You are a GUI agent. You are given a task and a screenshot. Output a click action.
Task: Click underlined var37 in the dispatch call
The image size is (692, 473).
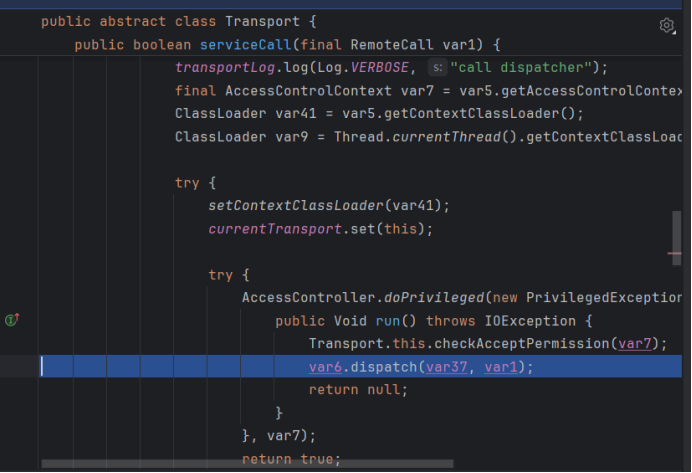445,367
